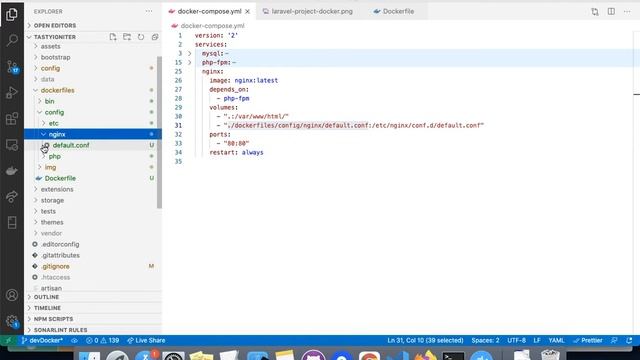This screenshot has width=640, height=360.
Task: Click docker-compose.yml breadcrumb
Action: tap(212, 26)
